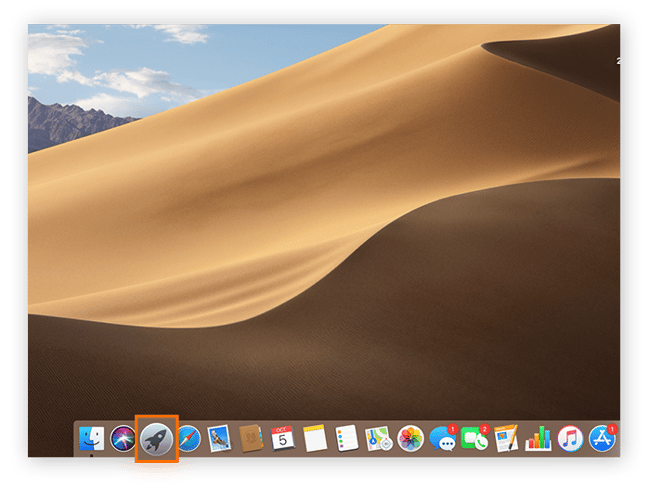Viewport: 650px width, 487px height.
Task: Open the App Store icon
Action: coord(602,439)
